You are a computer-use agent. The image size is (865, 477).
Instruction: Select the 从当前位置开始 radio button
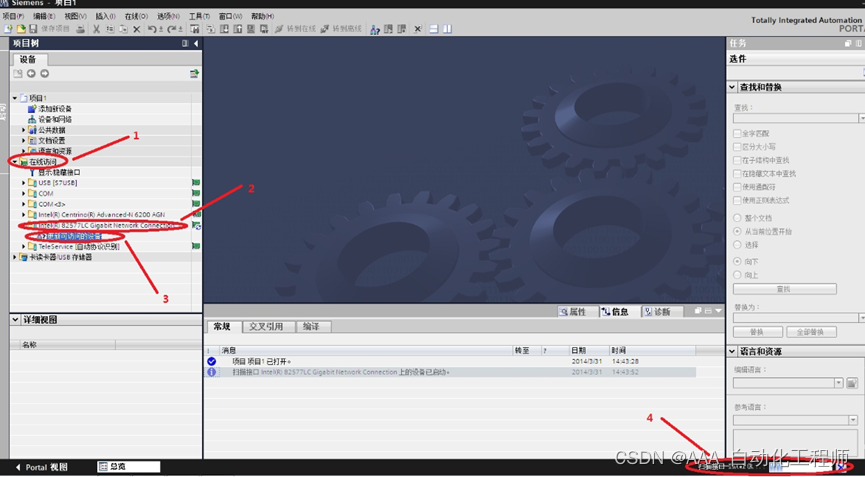[x=737, y=231]
